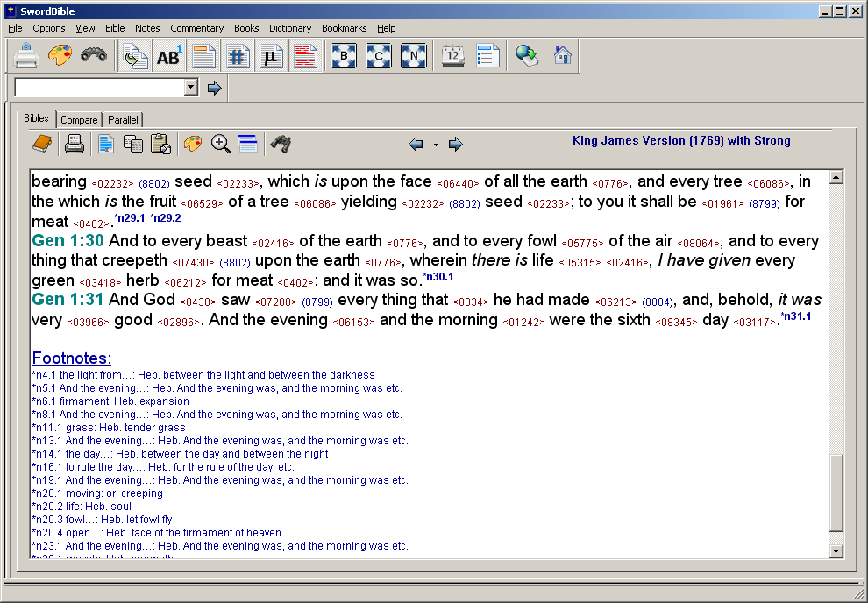868x603 pixels.
Task: Click the blue go arrow beside the combo box
Action: [214, 88]
